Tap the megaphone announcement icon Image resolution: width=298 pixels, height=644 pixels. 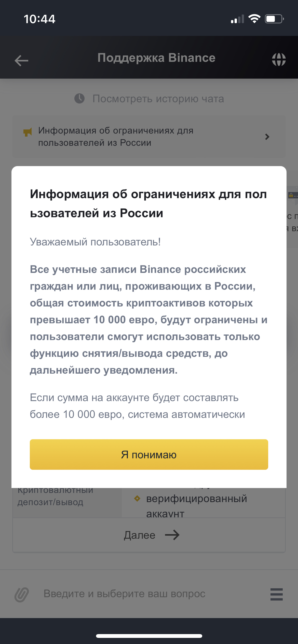coord(28,132)
